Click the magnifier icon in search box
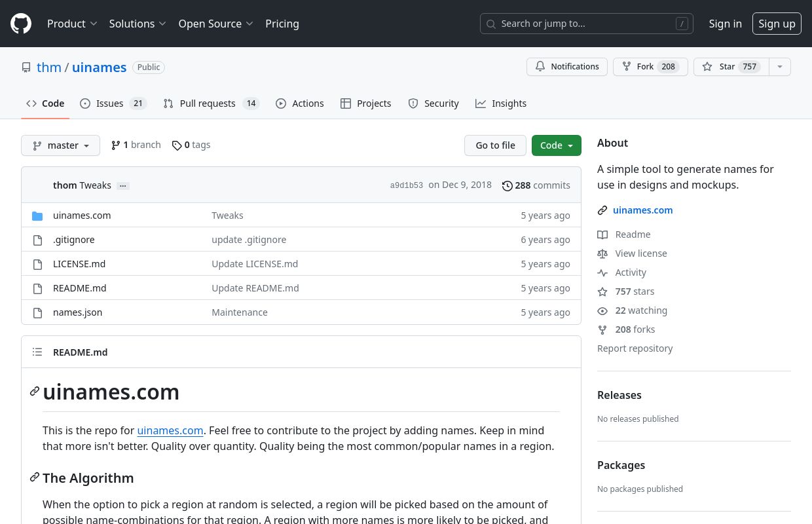 (x=492, y=24)
